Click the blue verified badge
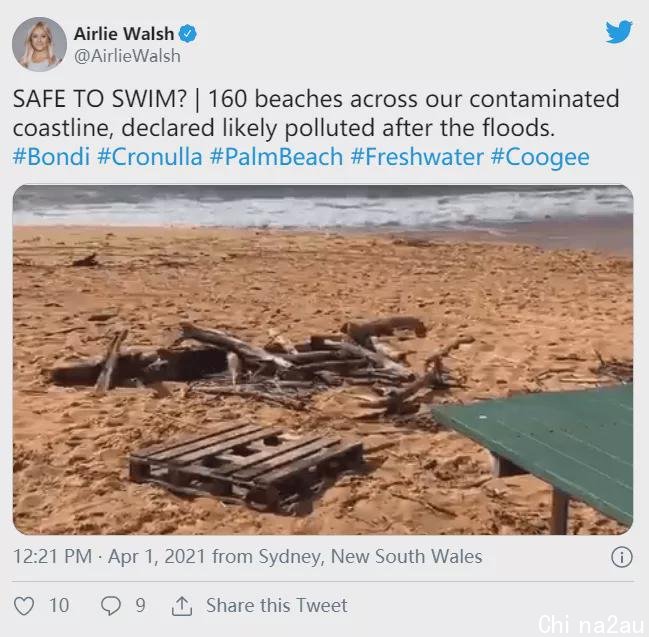 (x=187, y=34)
